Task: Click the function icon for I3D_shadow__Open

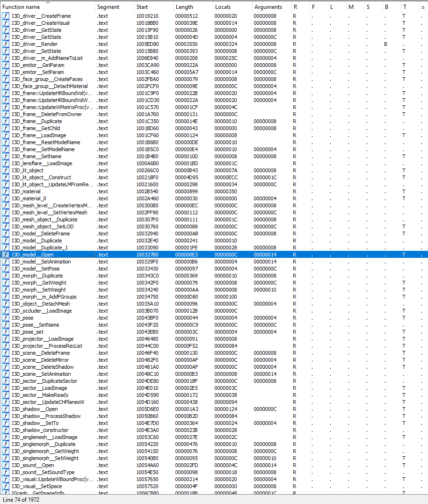Action: click(x=6, y=409)
